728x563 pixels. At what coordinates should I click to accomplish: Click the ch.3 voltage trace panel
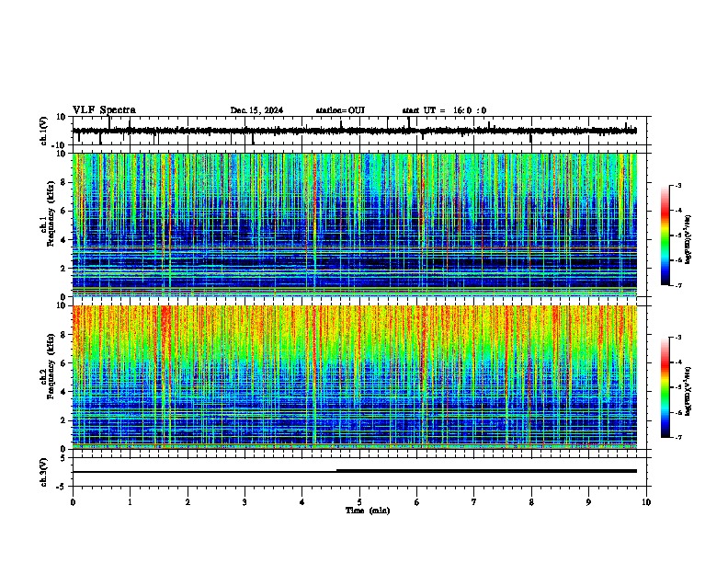359,472
